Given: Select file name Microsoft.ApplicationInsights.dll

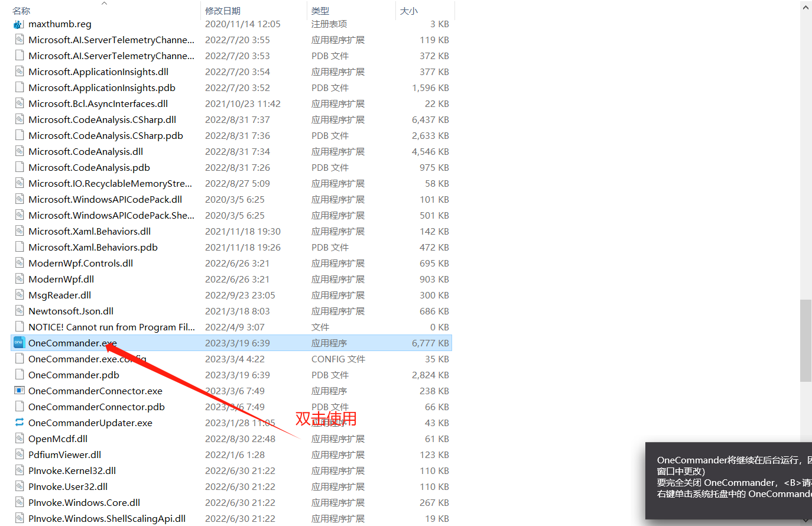Looking at the screenshot, I should pos(99,72).
